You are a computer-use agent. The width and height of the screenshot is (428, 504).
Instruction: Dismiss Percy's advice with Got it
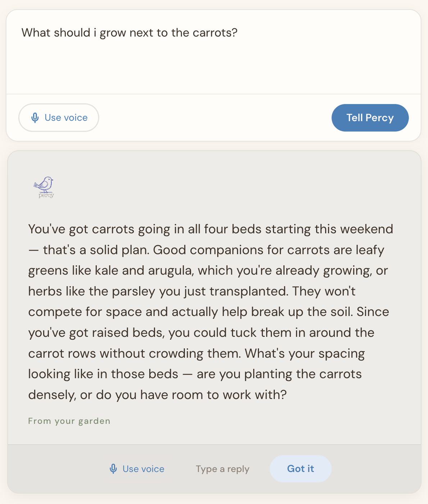300,469
